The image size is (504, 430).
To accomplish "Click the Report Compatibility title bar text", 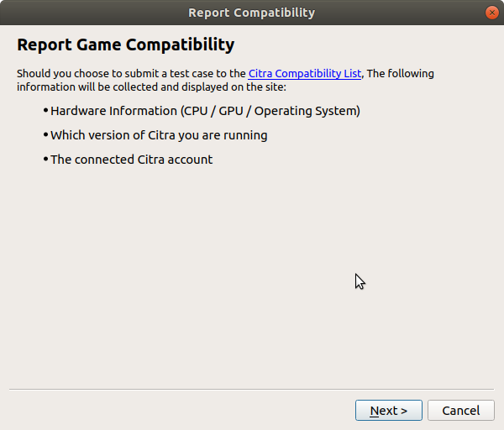I will click(251, 13).
